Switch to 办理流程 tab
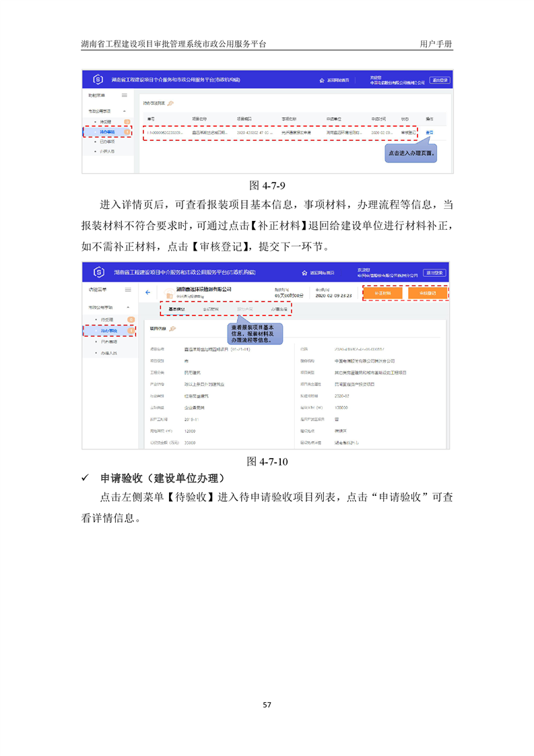The width and height of the screenshot is (534, 756). 279,309
